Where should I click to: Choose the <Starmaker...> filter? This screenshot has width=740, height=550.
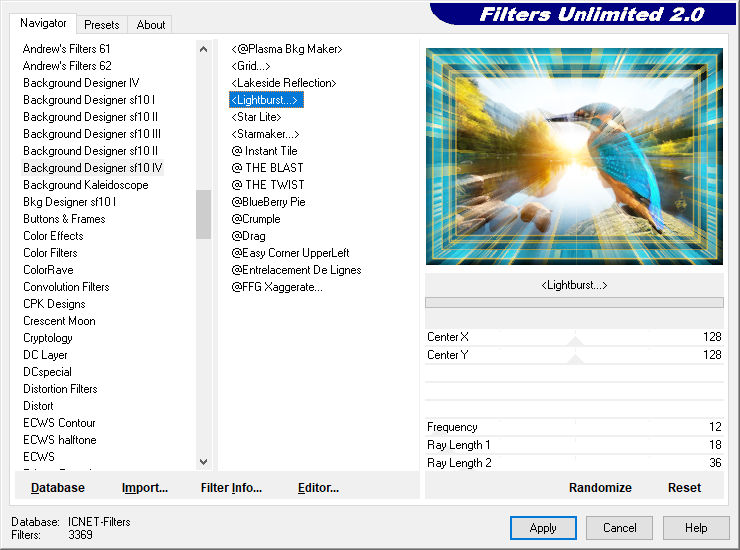point(265,134)
